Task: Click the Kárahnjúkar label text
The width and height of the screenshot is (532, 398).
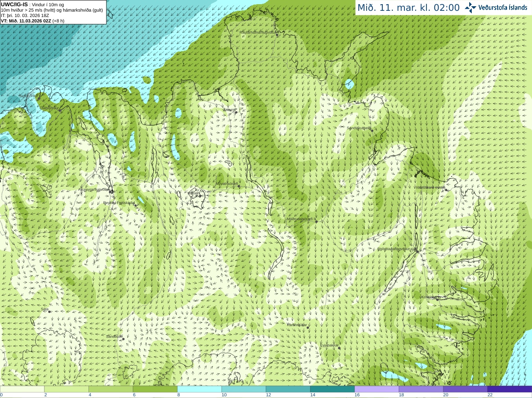Action: point(297,325)
